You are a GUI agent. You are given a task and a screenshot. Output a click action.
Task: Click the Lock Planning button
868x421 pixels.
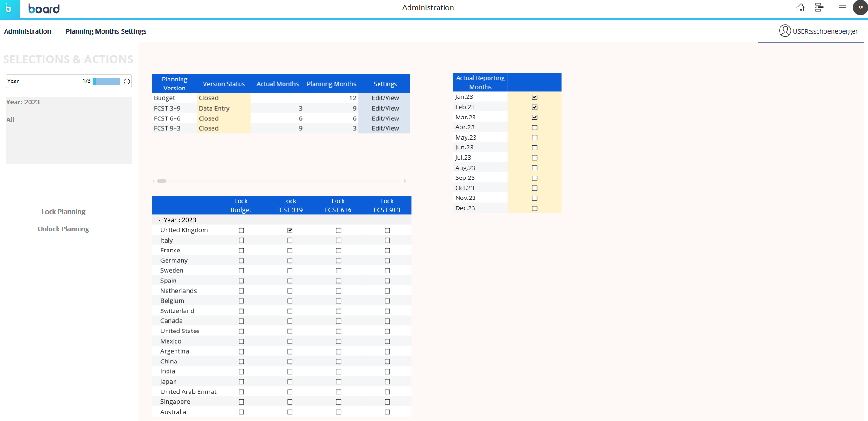coord(63,212)
